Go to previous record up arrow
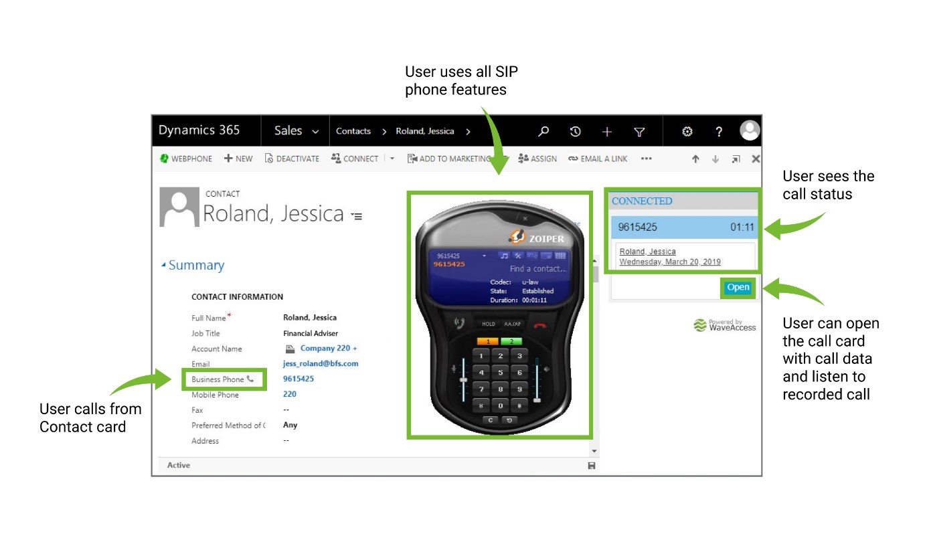The width and height of the screenshot is (929, 560). 695,159
